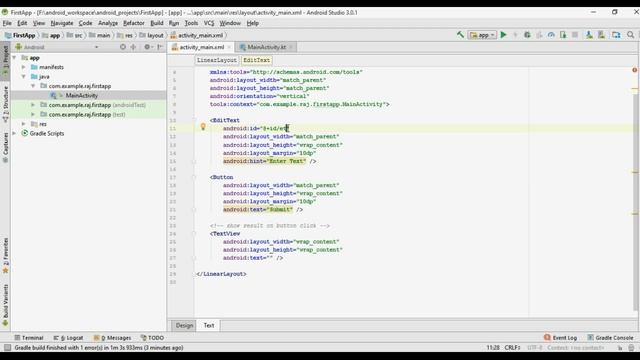Click Attach debugger to Android process icon
640x360 pixels.
[x=563, y=35]
